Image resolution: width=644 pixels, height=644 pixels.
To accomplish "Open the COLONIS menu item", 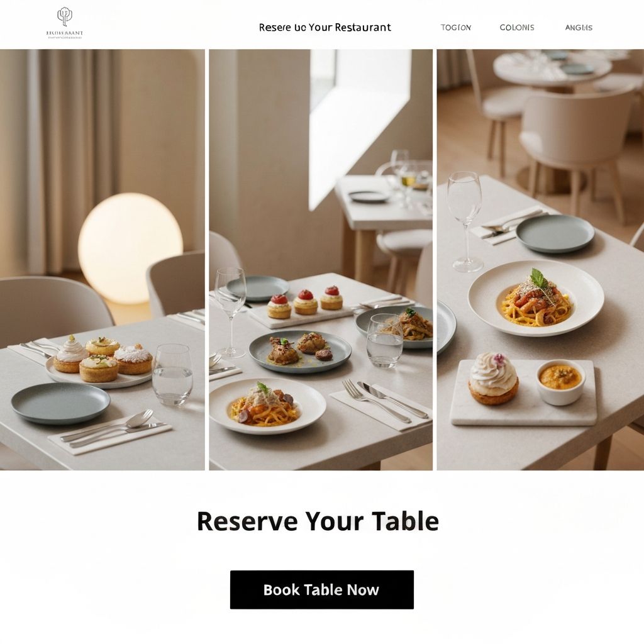I will click(517, 28).
